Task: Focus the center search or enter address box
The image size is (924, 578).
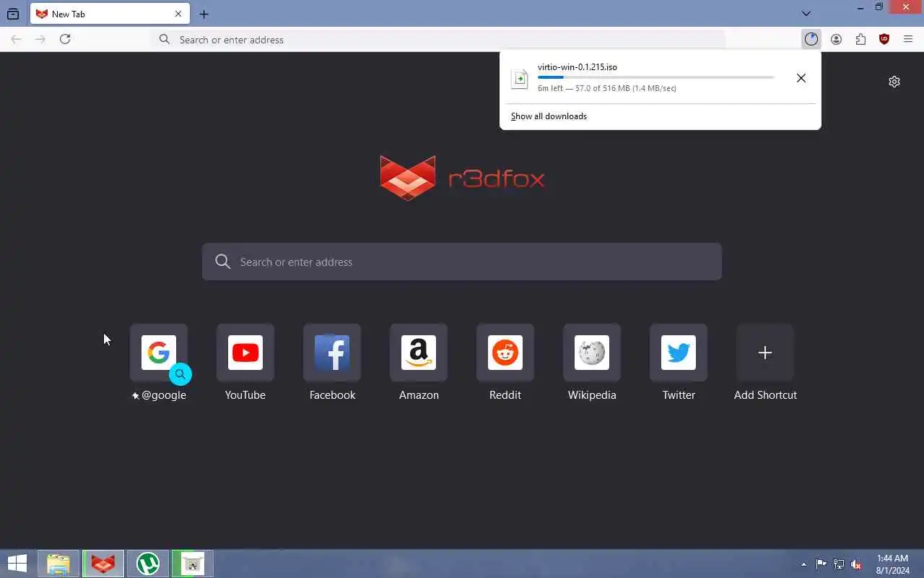Action: 462,262
